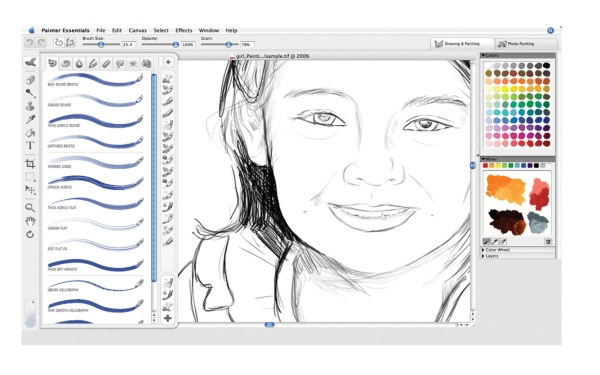Select the Crop tool
The height and width of the screenshot is (375, 600).
pos(30,164)
